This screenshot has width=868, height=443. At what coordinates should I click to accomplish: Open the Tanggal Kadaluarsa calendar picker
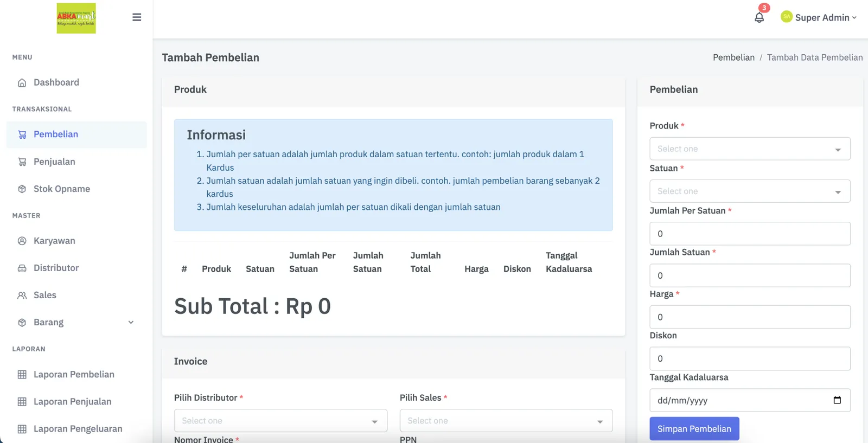pyautogui.click(x=837, y=400)
